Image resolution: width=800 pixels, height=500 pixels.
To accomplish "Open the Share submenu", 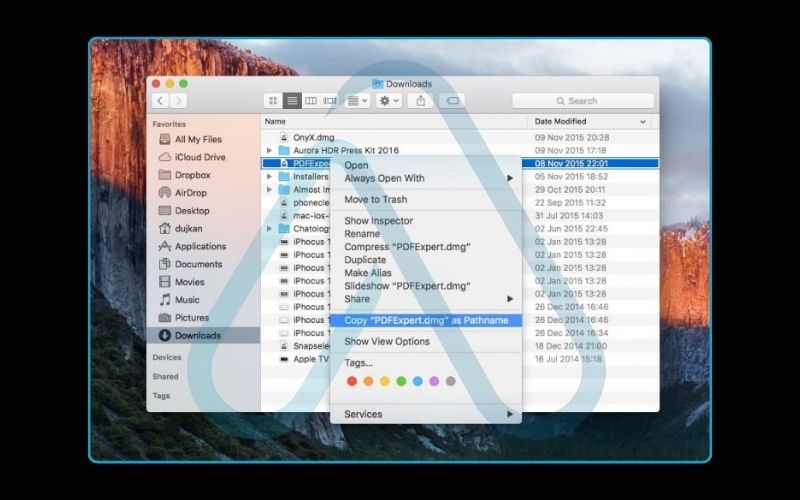I will pos(426,299).
